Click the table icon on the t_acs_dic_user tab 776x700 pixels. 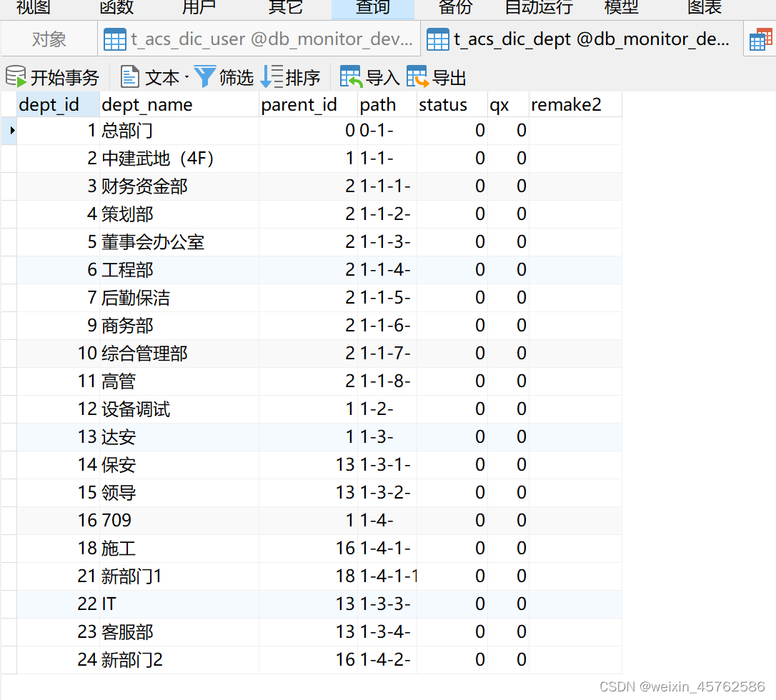click(114, 39)
